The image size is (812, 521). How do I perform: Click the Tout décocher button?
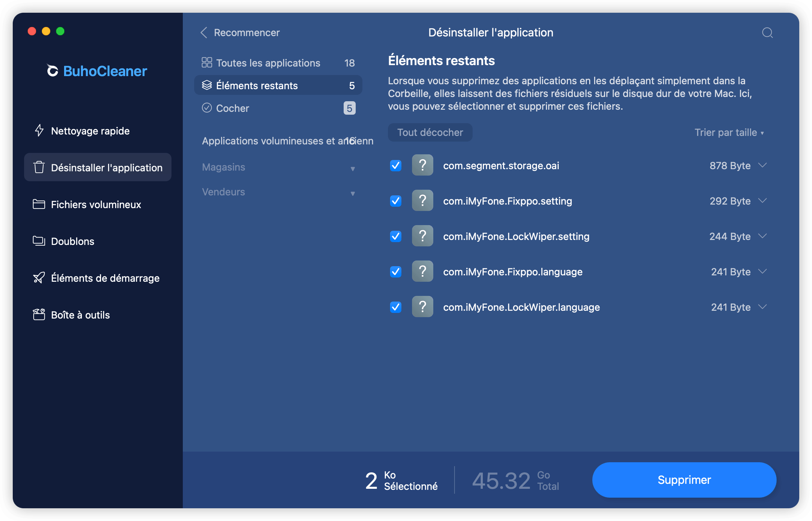pyautogui.click(x=430, y=132)
